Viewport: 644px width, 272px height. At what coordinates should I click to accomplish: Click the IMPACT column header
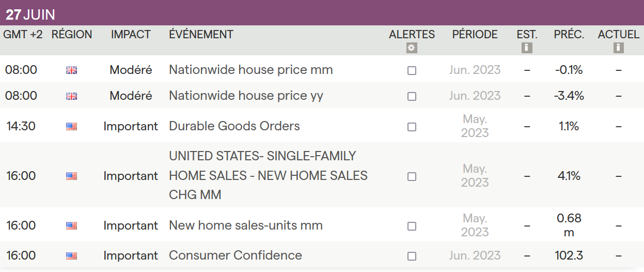[131, 35]
